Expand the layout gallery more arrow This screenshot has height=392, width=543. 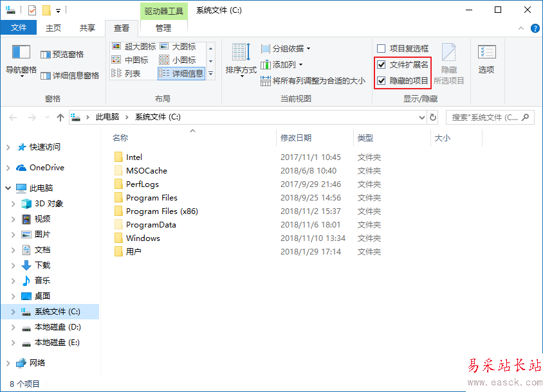(210, 73)
